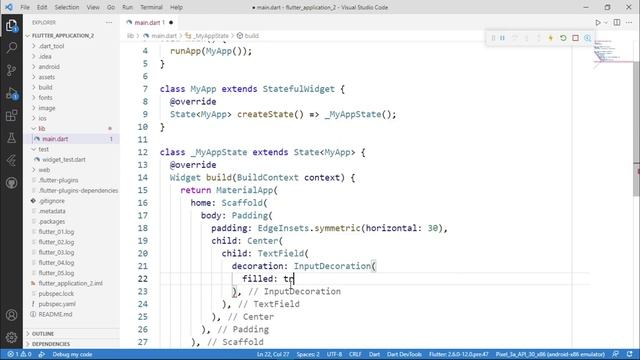Open the Extensions view
This screenshot has width=640, height=360.
click(11, 116)
